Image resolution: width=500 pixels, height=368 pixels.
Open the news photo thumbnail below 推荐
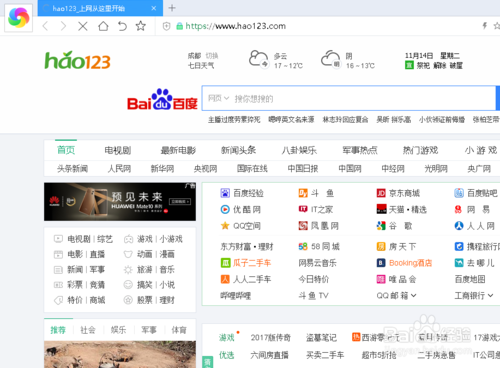coord(120,354)
